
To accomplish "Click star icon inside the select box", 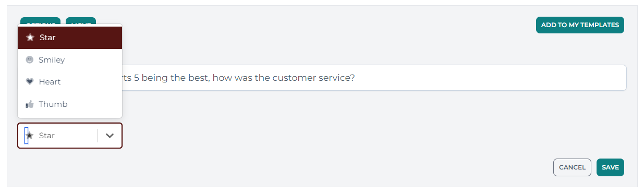I will point(30,136).
